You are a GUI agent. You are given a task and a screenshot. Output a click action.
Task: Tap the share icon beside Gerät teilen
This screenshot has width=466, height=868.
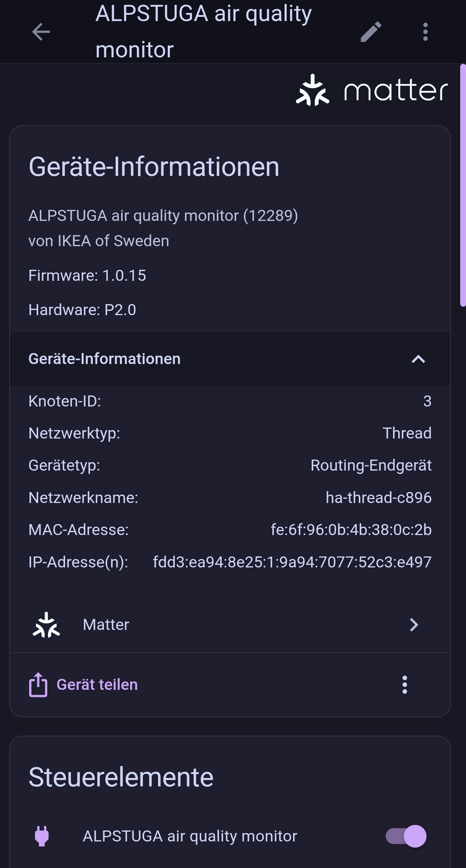pyautogui.click(x=38, y=685)
